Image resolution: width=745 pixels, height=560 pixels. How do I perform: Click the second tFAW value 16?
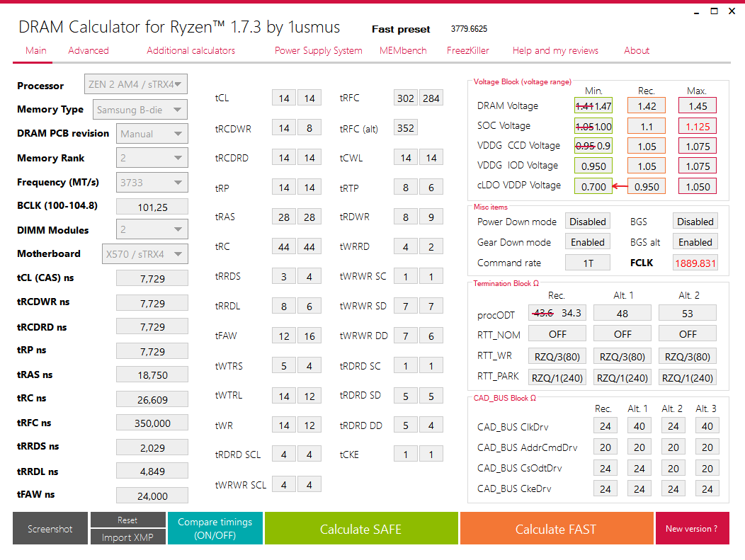[309, 336]
